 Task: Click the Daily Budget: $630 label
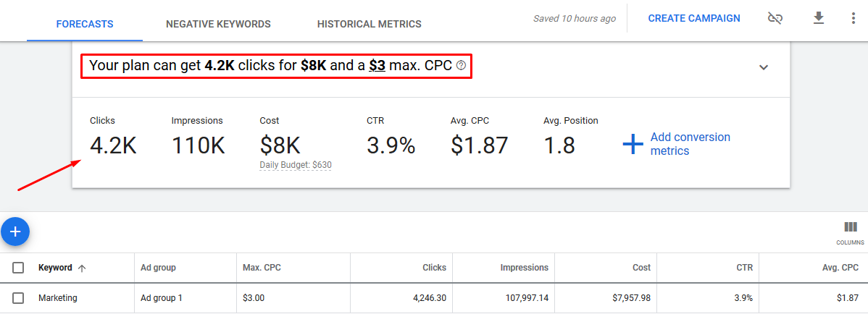tap(296, 165)
